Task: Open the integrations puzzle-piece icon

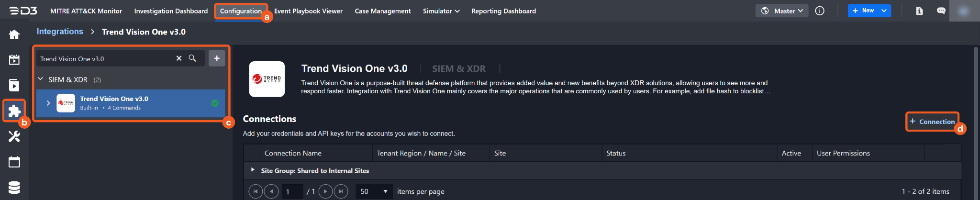Action: coord(14,111)
